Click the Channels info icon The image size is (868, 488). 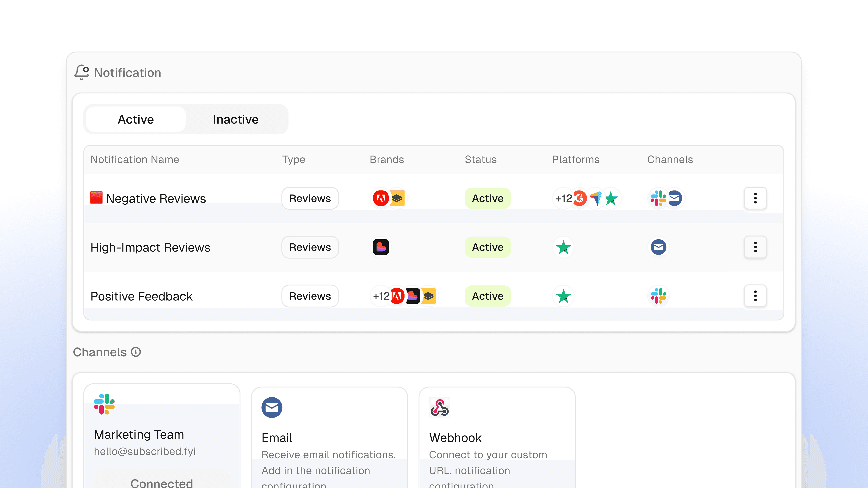(x=136, y=352)
